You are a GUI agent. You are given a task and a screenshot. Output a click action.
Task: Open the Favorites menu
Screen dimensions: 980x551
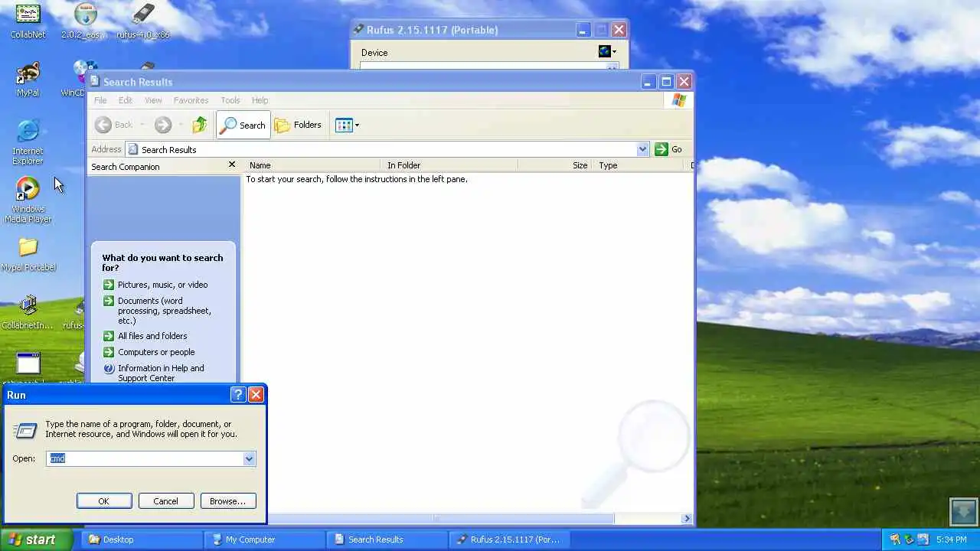[x=191, y=100]
